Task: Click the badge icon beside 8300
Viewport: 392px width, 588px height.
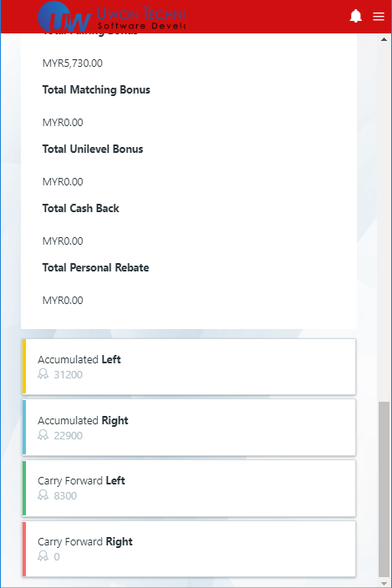Action: coord(43,495)
